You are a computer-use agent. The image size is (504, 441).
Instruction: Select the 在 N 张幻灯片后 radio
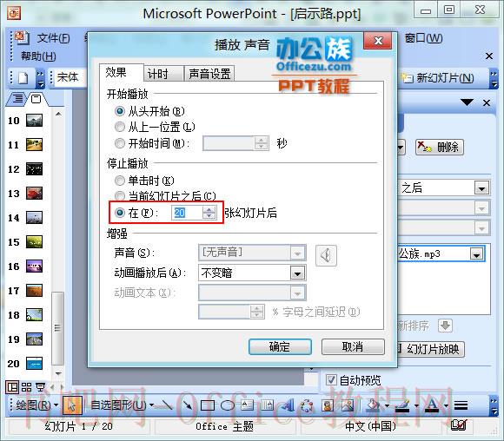click(120, 213)
